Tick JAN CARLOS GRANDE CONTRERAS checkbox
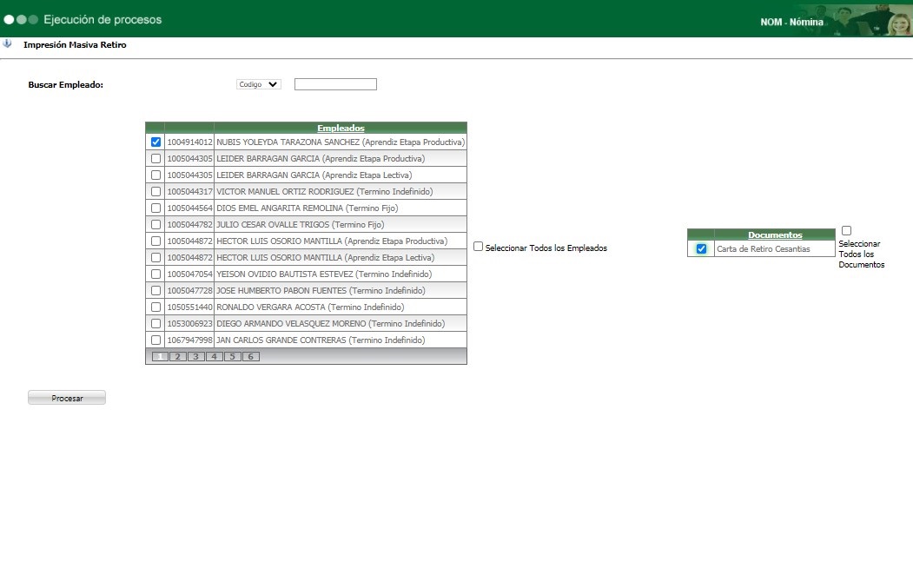913x588 pixels. (x=155, y=340)
